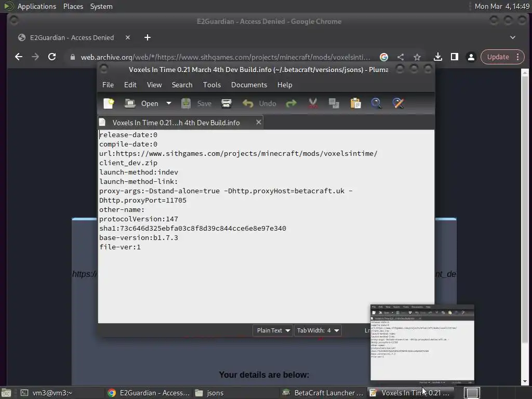Copy selection with the copy icon

click(334, 103)
